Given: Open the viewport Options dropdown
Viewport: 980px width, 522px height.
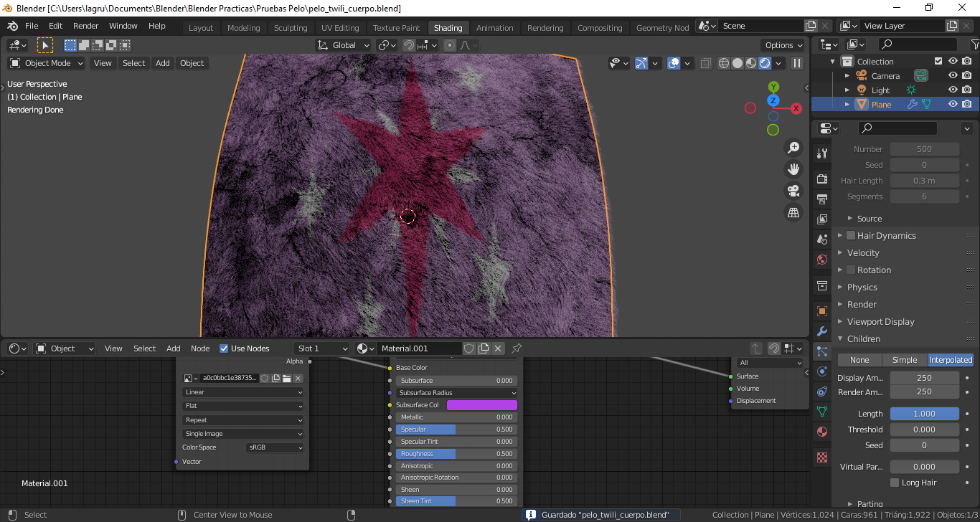Looking at the screenshot, I should pos(783,45).
